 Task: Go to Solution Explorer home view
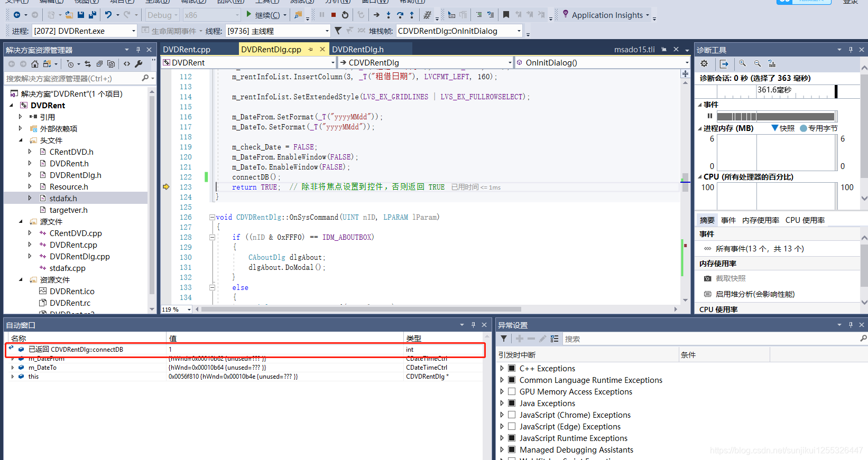35,64
